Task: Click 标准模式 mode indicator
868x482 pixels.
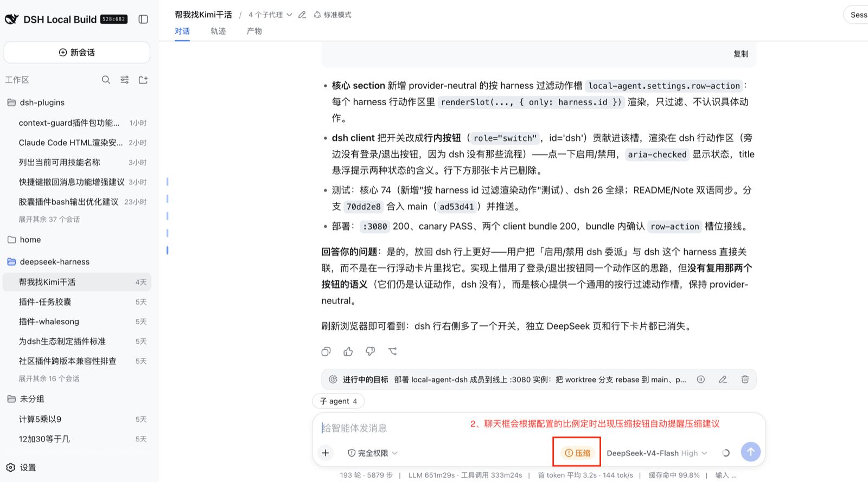Action: [333, 15]
